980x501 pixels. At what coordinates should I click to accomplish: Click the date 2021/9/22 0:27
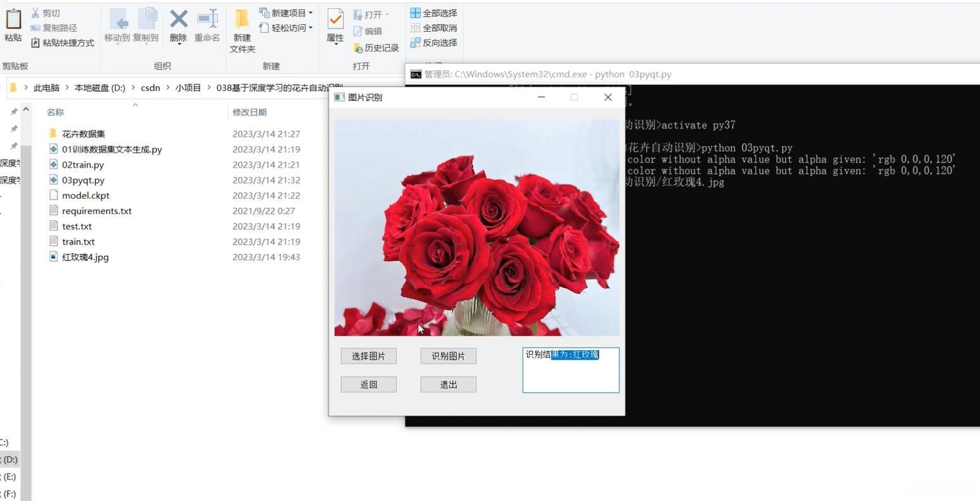[x=264, y=211]
